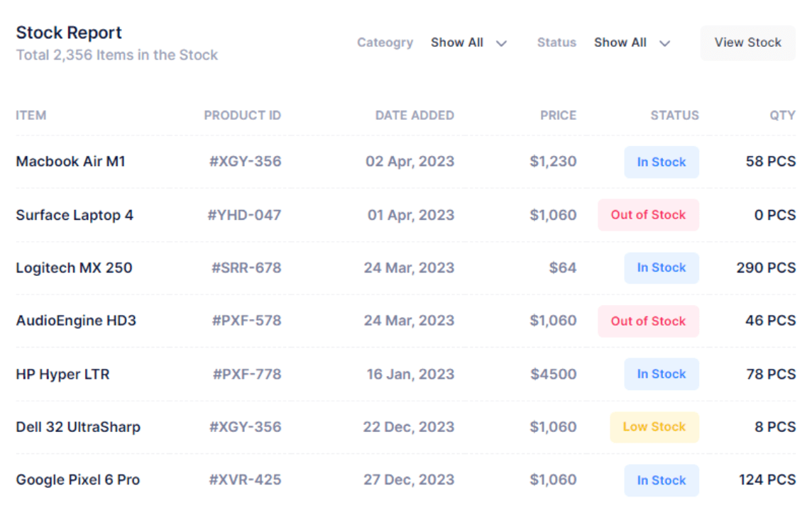Image resolution: width=812 pixels, height=515 pixels.
Task: Sort by the PRODUCT ID column header
Action: point(242,116)
